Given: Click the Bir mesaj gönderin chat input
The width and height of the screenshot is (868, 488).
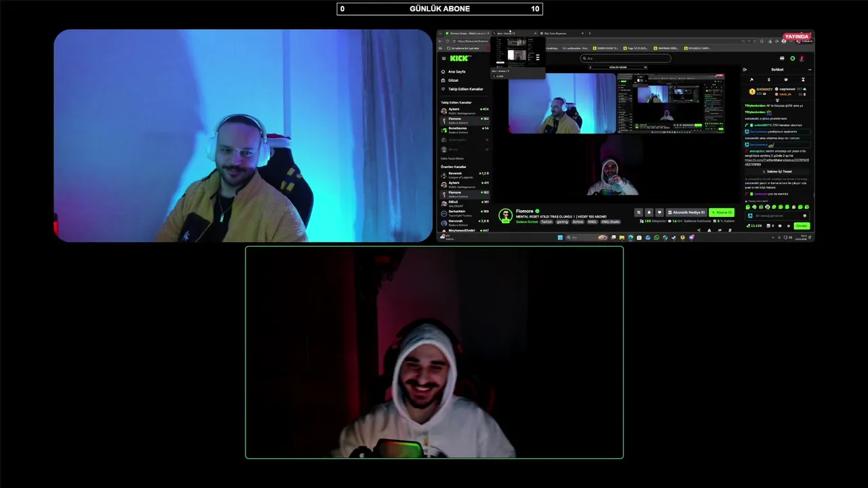Looking at the screenshot, I should click(x=777, y=216).
